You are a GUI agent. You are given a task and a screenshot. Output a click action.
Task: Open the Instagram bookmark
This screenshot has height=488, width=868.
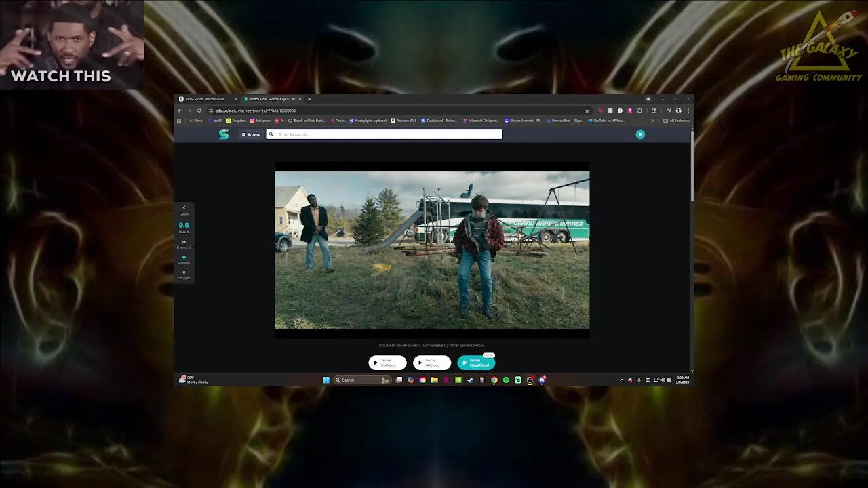click(x=260, y=121)
